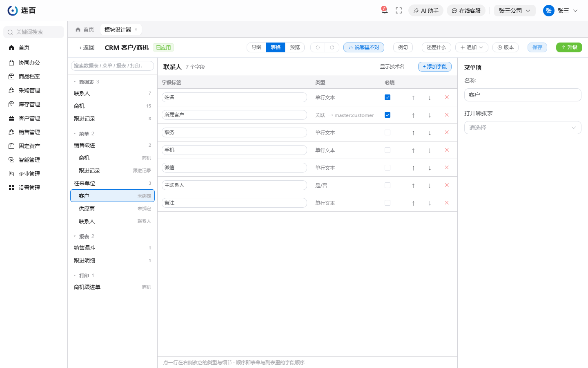Viewport: 588px width, 368px height.
Task: Move the 职务 field up
Action: click(x=413, y=133)
